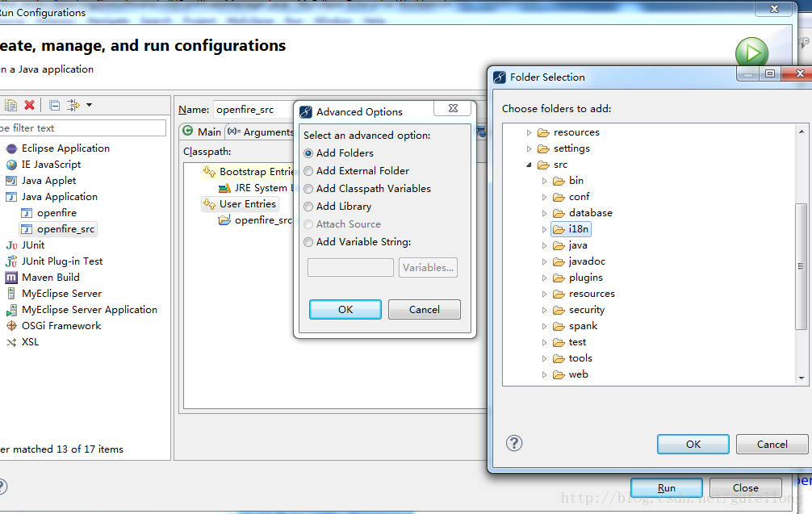The width and height of the screenshot is (812, 514).
Task: Expand the conf folder under src
Action: [x=544, y=197]
